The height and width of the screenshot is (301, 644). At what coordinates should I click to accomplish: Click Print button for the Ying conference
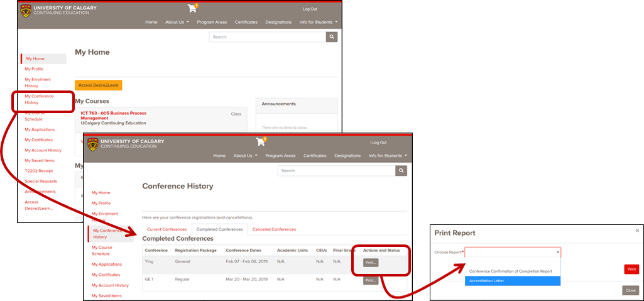click(371, 263)
